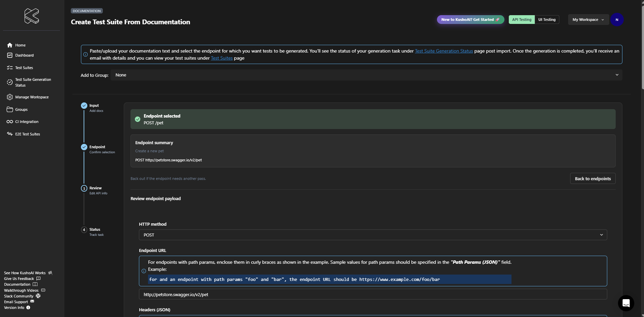Open Dashboard in sidebar

24,55
